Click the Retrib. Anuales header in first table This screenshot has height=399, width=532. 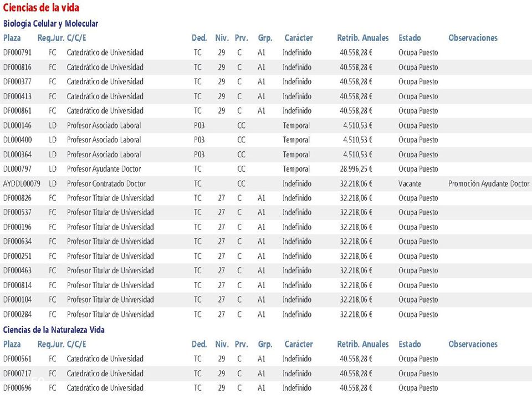[x=362, y=38]
